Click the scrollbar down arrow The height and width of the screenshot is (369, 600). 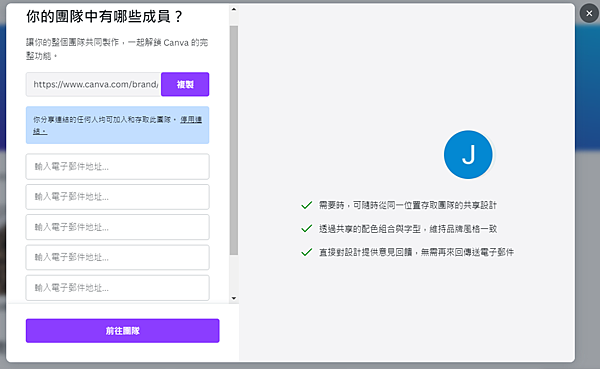tap(234, 298)
